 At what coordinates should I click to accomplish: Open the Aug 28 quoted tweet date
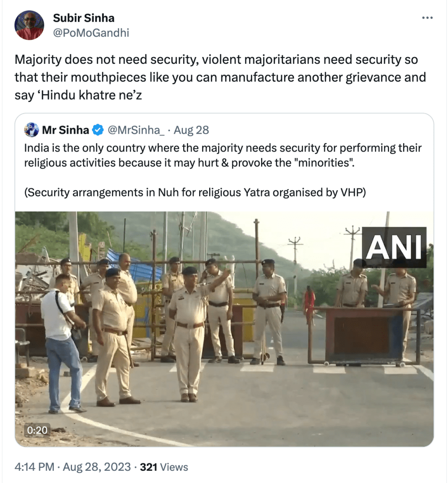click(x=191, y=130)
